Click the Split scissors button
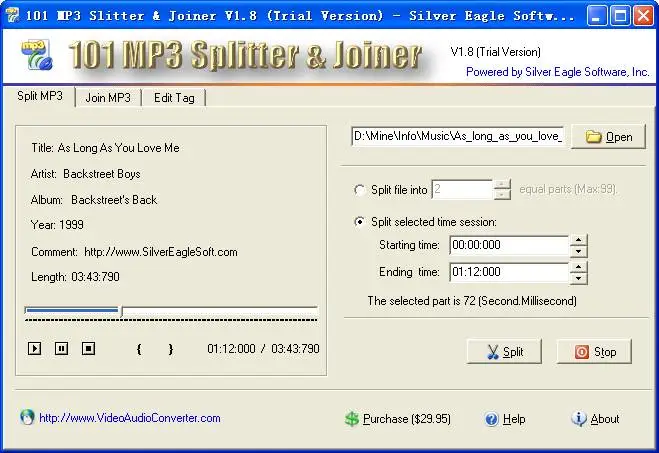This screenshot has height=453, width=659. tap(504, 352)
